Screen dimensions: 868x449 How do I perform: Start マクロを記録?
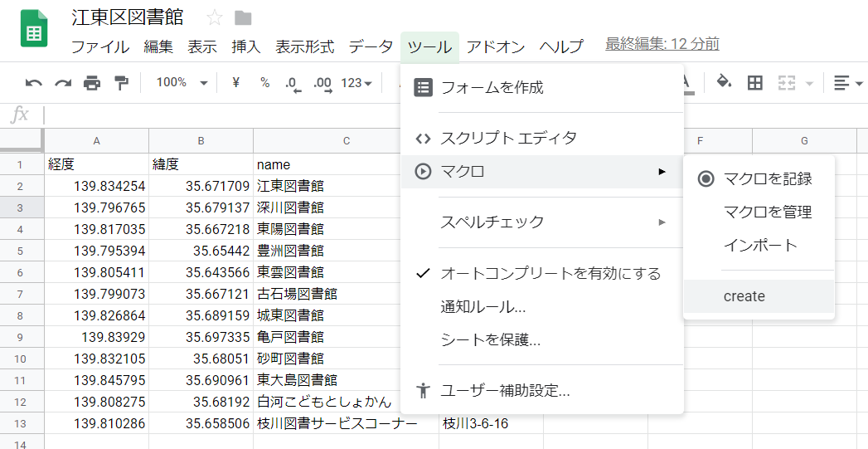(759, 178)
